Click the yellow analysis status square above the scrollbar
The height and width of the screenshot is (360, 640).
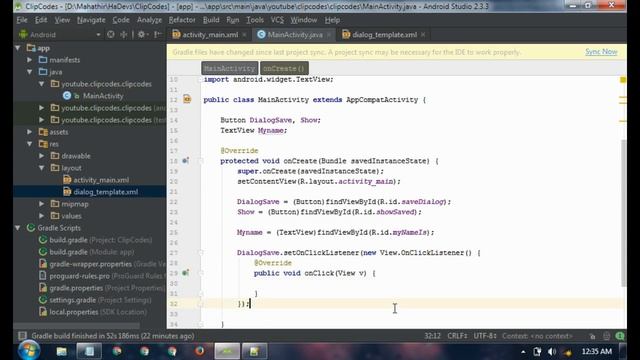623,80
